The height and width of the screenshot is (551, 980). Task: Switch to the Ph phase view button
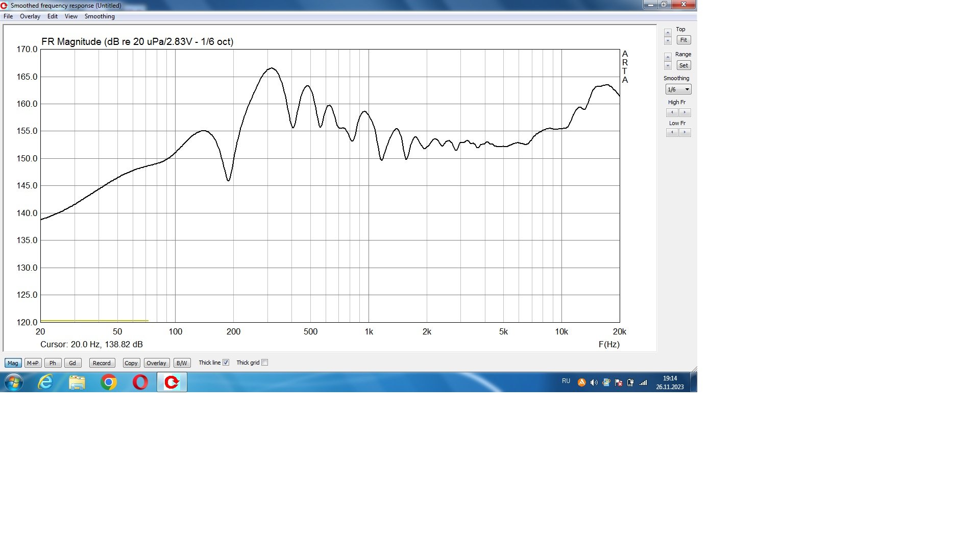coord(53,363)
